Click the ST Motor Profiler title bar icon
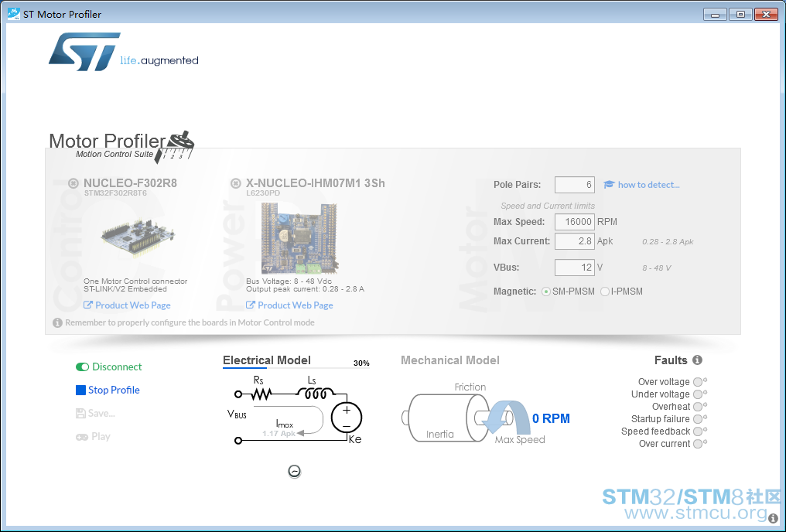This screenshot has height=532, width=786. (13, 13)
